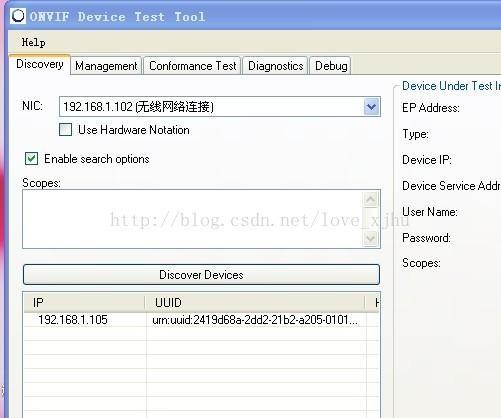Click the urn:uuid:2419d68a device UUID cell
Viewport: 501px width, 418px height.
point(255,320)
